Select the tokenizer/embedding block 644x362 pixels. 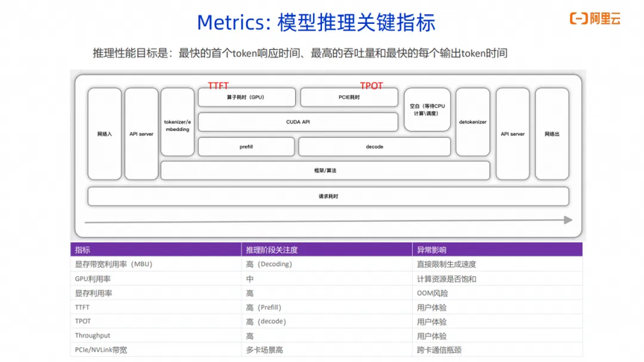(x=177, y=122)
